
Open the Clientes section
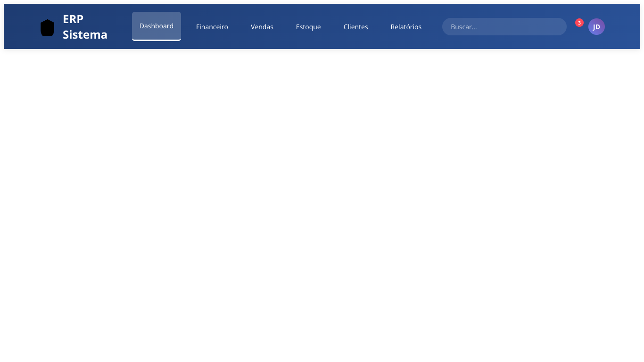pyautogui.click(x=355, y=27)
